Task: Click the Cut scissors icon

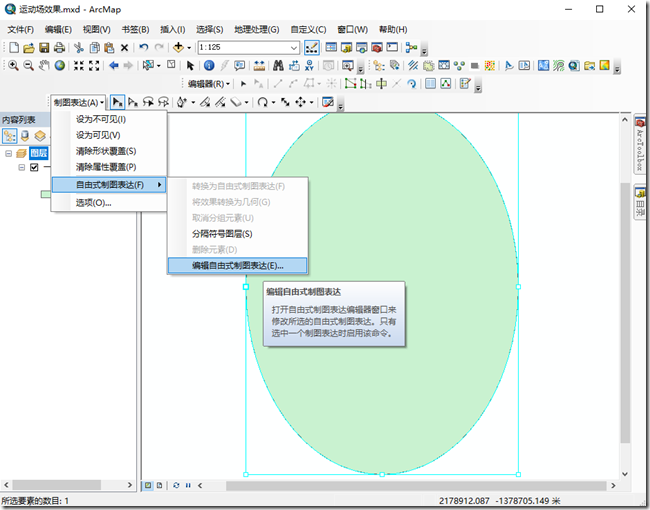Action: [x=79, y=48]
